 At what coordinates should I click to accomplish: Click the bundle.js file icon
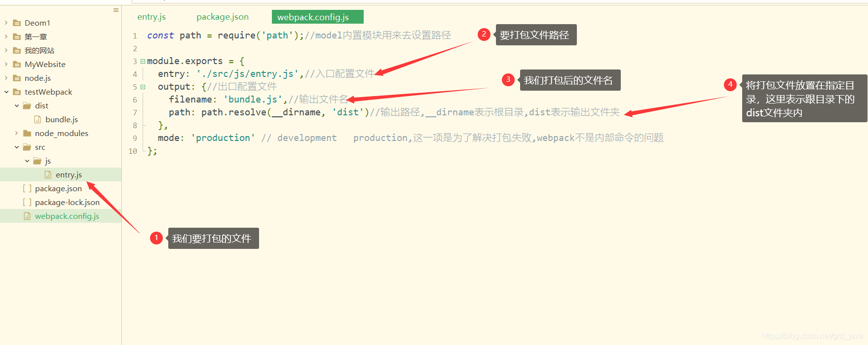(38, 119)
